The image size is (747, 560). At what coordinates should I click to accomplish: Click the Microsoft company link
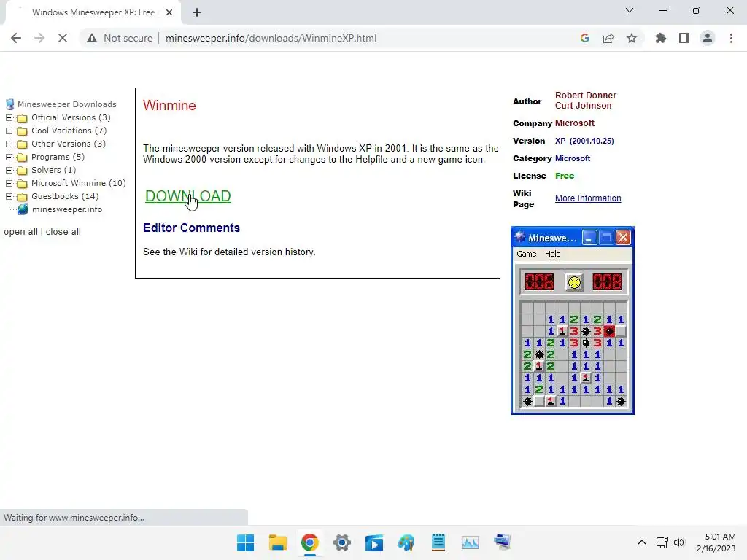[x=575, y=122]
